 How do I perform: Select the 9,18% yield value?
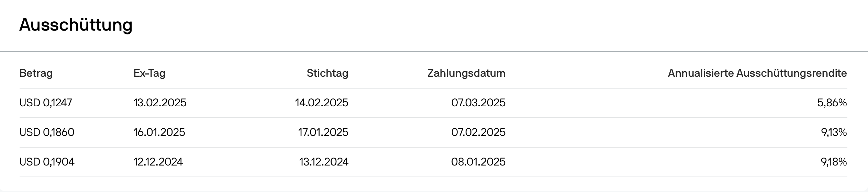pos(834,162)
